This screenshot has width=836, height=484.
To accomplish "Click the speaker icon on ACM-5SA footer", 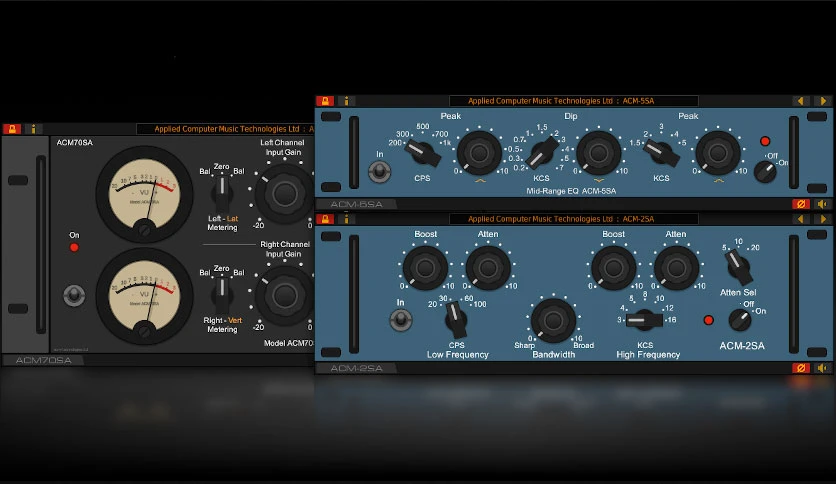I will (x=823, y=204).
